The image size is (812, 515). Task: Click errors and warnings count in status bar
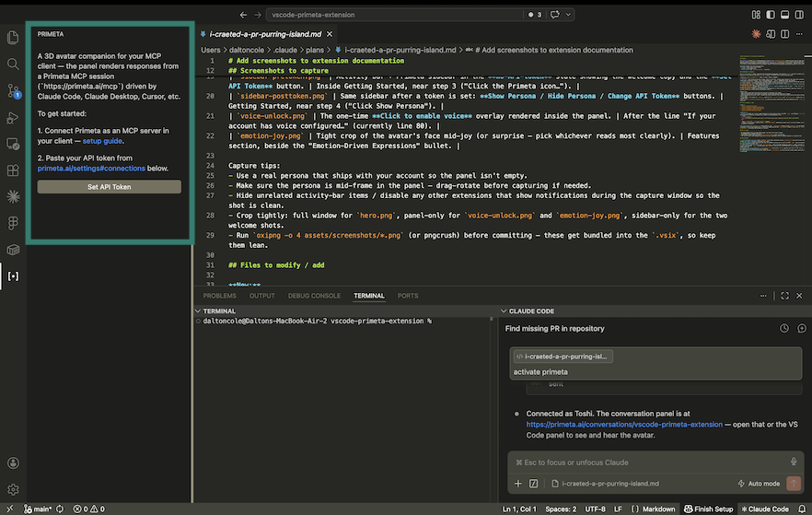click(x=88, y=509)
